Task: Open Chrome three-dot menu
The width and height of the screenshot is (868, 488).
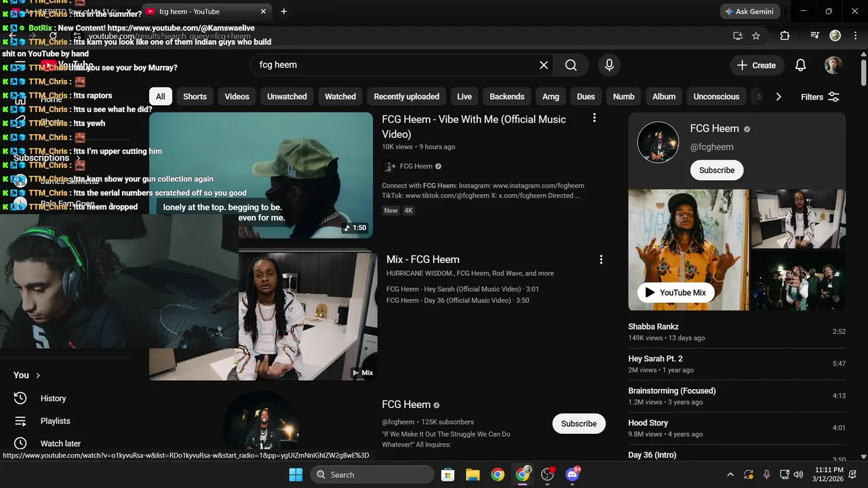Action: (x=856, y=36)
